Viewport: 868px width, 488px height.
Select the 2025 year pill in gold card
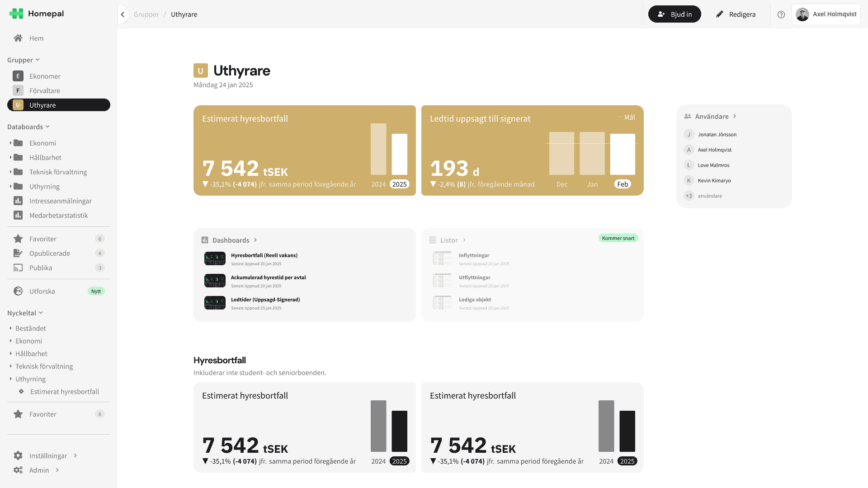pyautogui.click(x=399, y=184)
